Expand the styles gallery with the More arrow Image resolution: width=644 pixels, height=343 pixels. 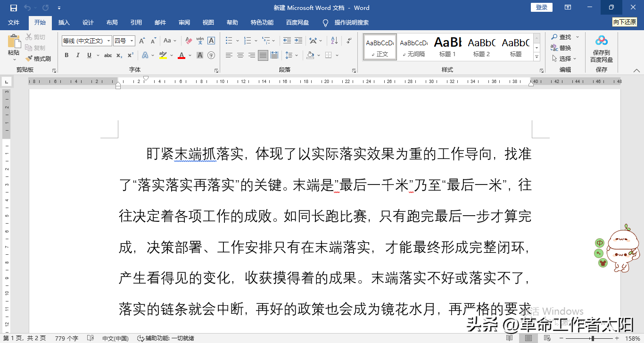click(x=537, y=57)
